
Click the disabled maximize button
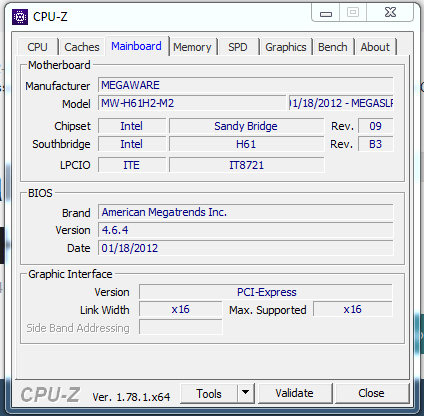(353, 13)
